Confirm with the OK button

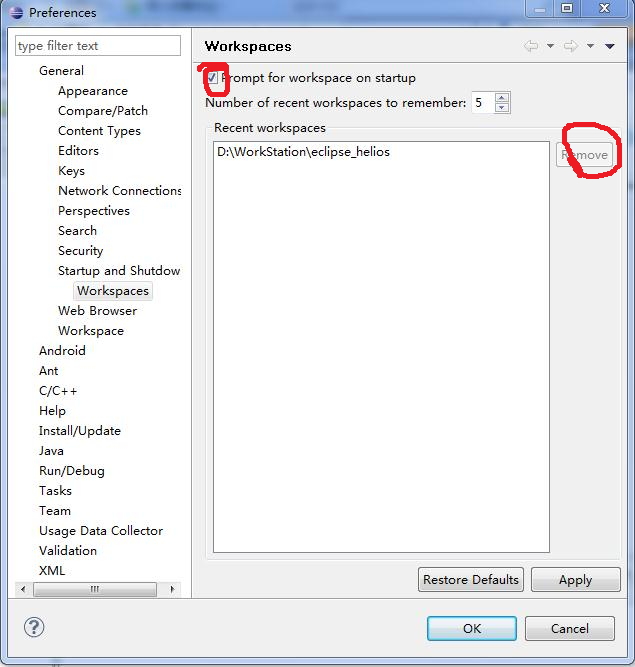click(472, 628)
